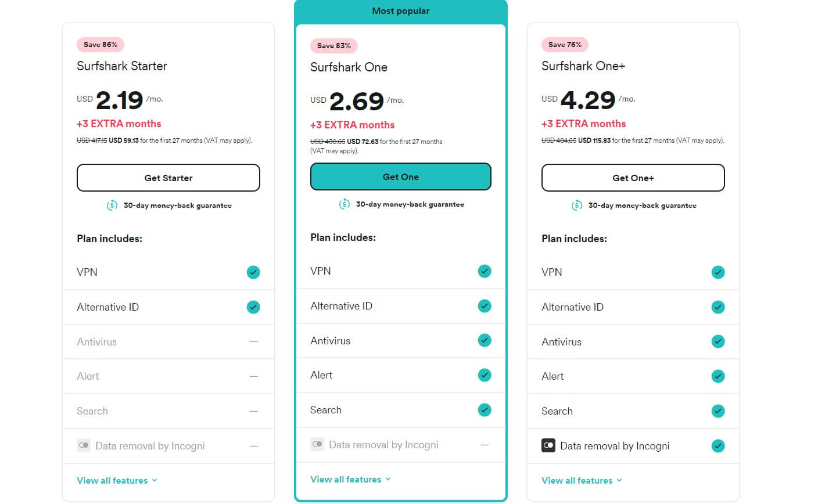Click money-back guarantee icon under Get One

coord(345,204)
